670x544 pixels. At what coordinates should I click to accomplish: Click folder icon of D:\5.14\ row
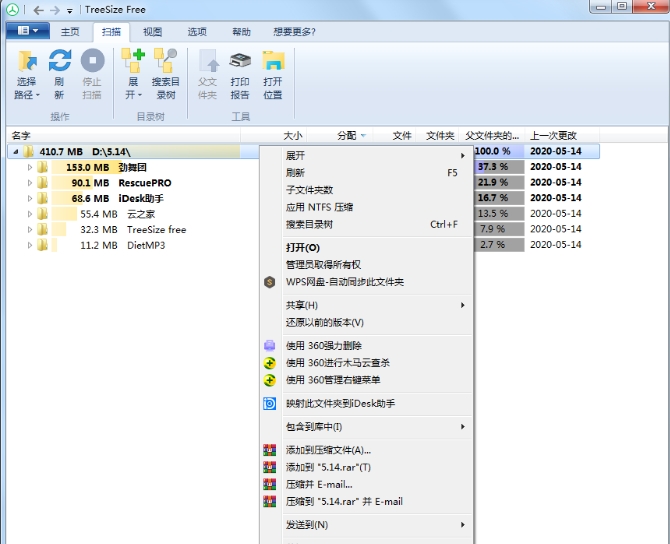tap(28, 151)
